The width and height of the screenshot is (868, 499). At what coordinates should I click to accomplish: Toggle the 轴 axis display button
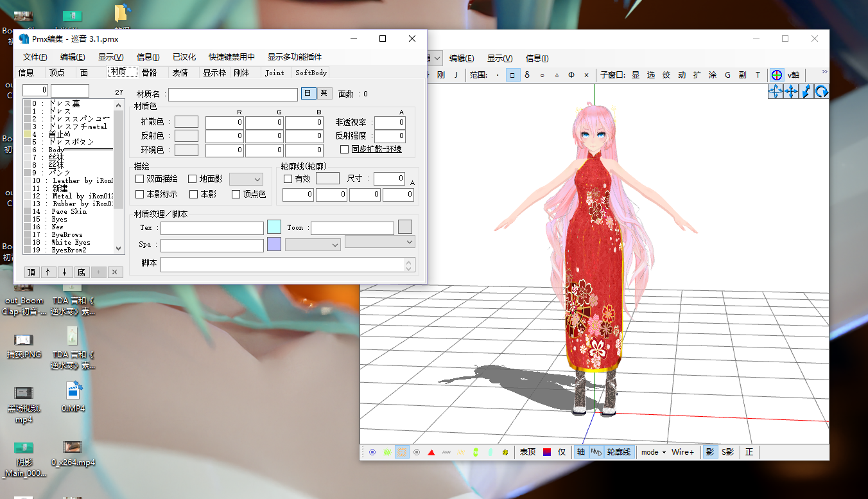click(x=581, y=452)
